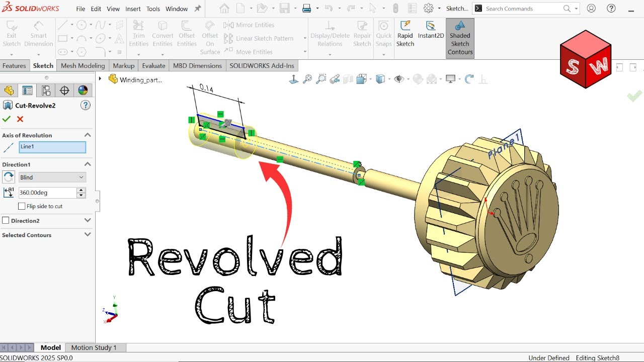The height and width of the screenshot is (362, 644).
Task: Open the File menu
Action: (80, 9)
